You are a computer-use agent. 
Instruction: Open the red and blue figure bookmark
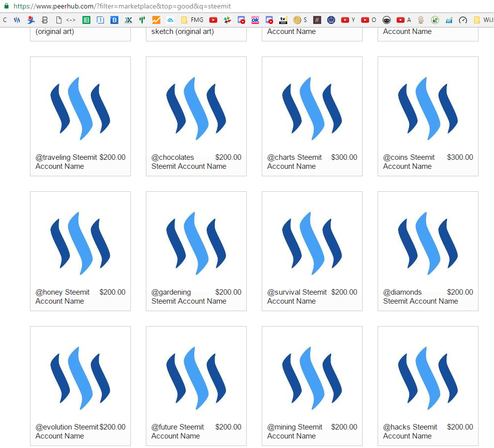[31, 20]
